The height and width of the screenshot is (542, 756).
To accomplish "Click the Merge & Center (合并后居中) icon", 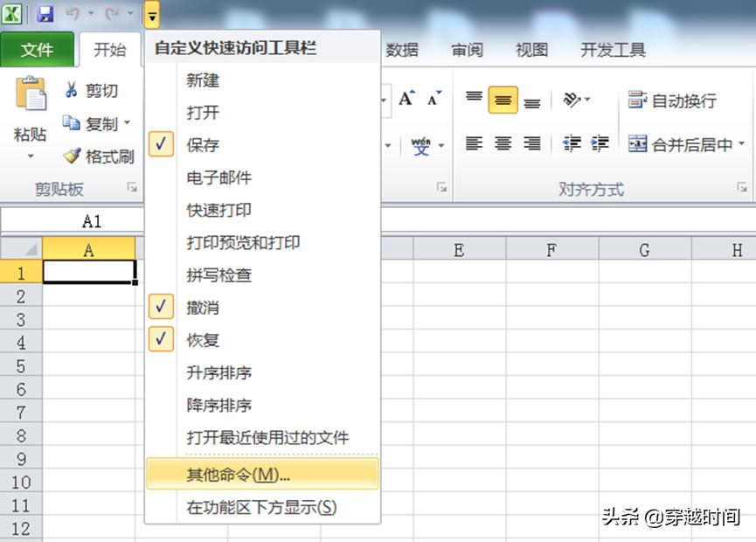I will click(x=639, y=144).
